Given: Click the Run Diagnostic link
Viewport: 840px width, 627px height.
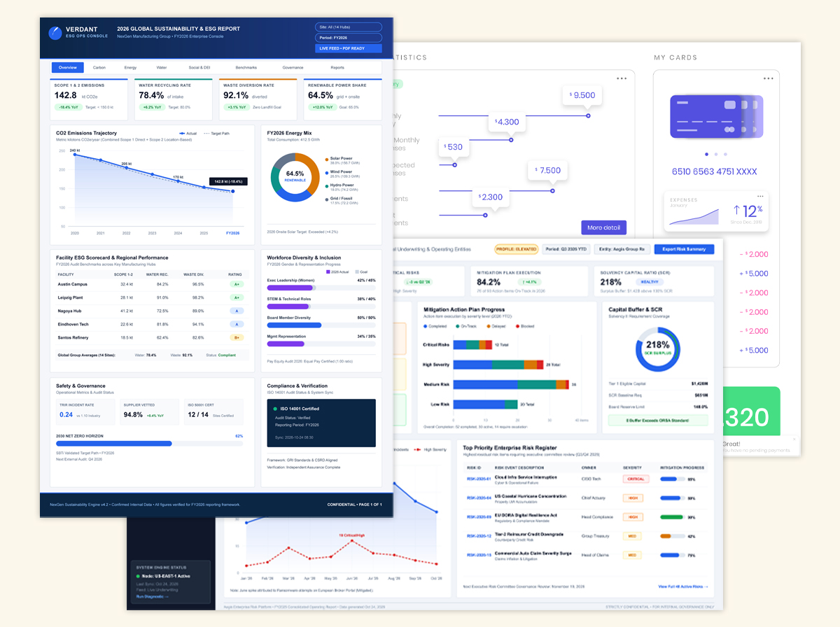Looking at the screenshot, I should tap(152, 596).
